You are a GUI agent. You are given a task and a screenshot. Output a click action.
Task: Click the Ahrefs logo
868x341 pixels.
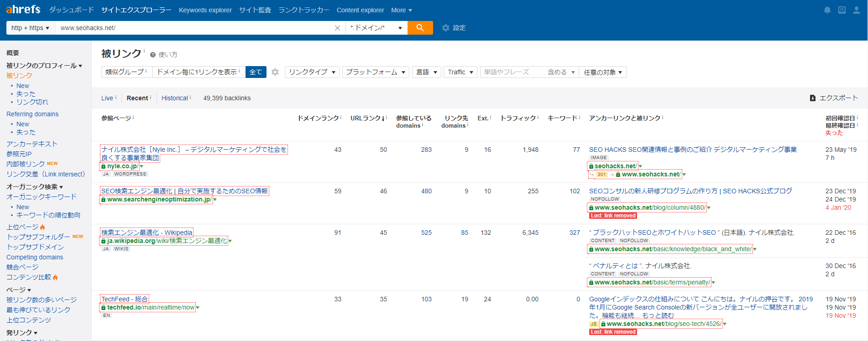(x=23, y=9)
